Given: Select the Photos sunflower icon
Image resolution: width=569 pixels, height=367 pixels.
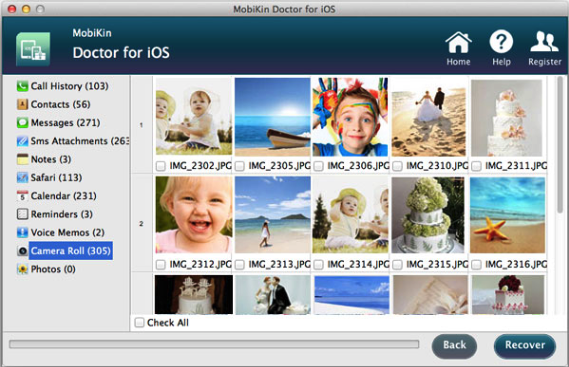Looking at the screenshot, I should click(x=22, y=269).
